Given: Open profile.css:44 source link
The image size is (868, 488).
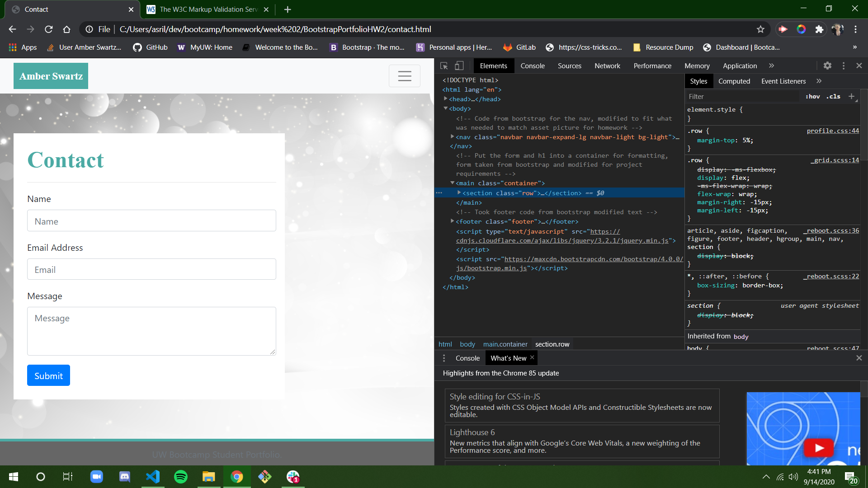Looking at the screenshot, I should click(x=833, y=131).
